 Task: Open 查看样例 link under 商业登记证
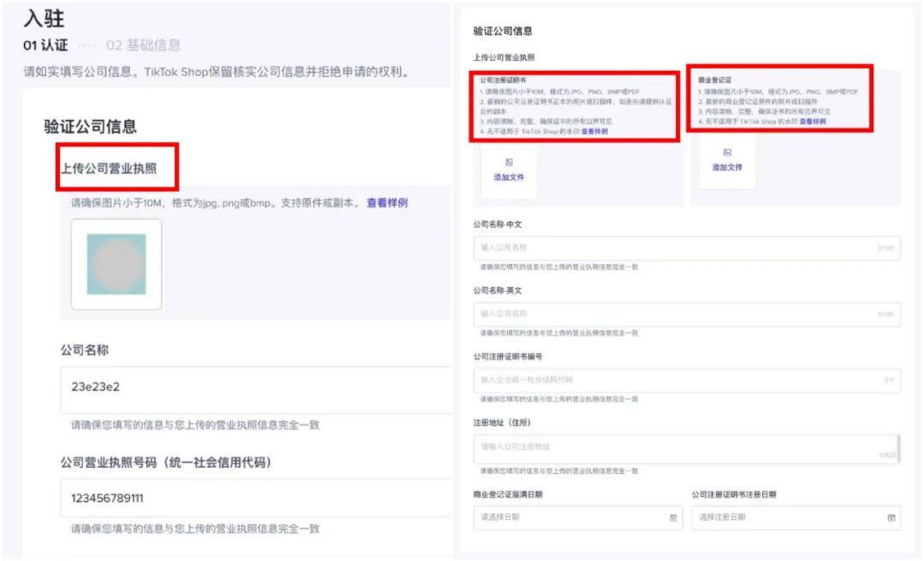click(x=813, y=121)
